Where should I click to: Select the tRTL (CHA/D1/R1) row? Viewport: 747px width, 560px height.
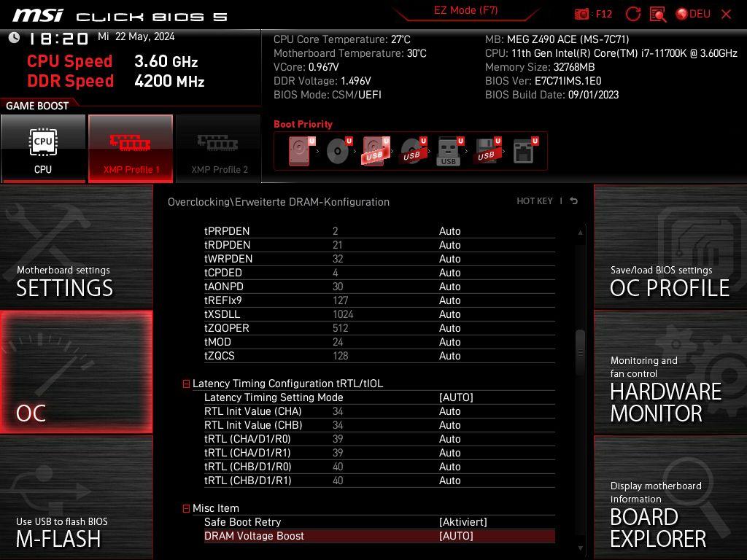379,452
